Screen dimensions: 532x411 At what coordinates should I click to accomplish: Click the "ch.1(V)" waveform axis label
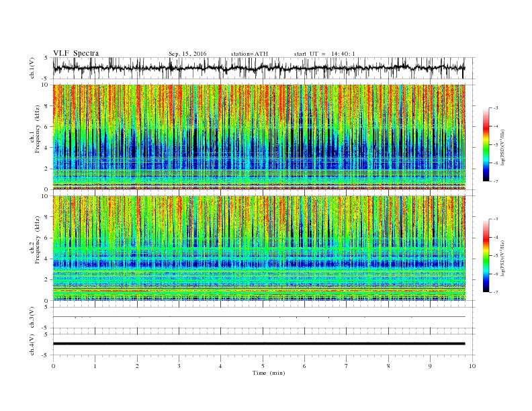point(32,68)
